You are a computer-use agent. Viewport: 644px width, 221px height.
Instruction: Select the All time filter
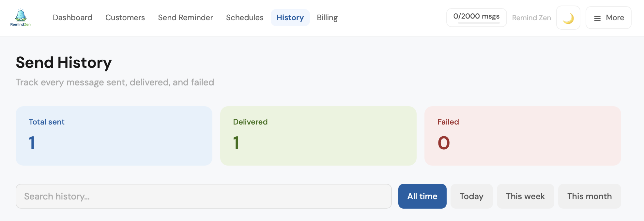pos(422,196)
